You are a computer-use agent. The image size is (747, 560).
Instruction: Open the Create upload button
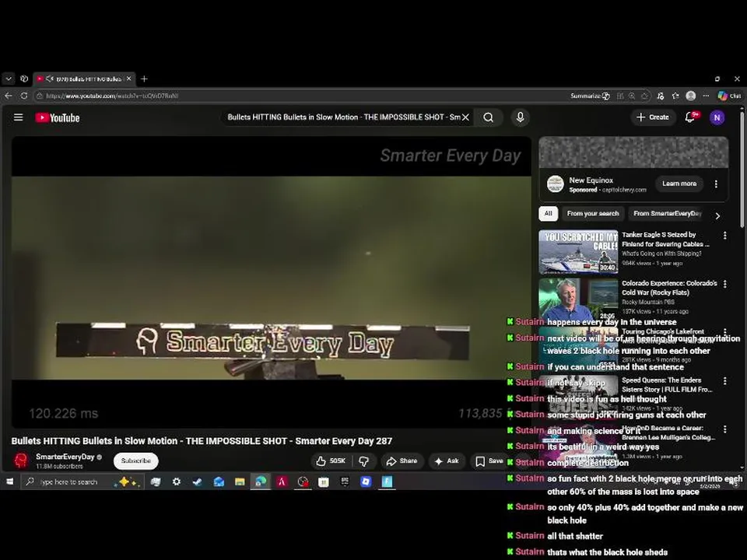click(653, 117)
